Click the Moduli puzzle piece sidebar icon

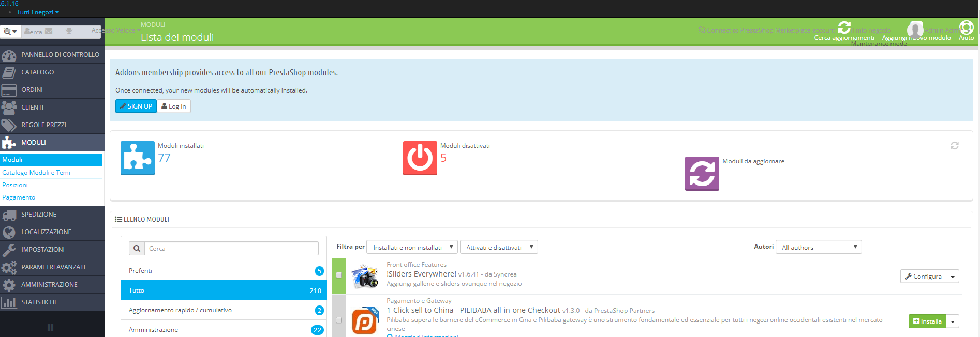tap(9, 143)
